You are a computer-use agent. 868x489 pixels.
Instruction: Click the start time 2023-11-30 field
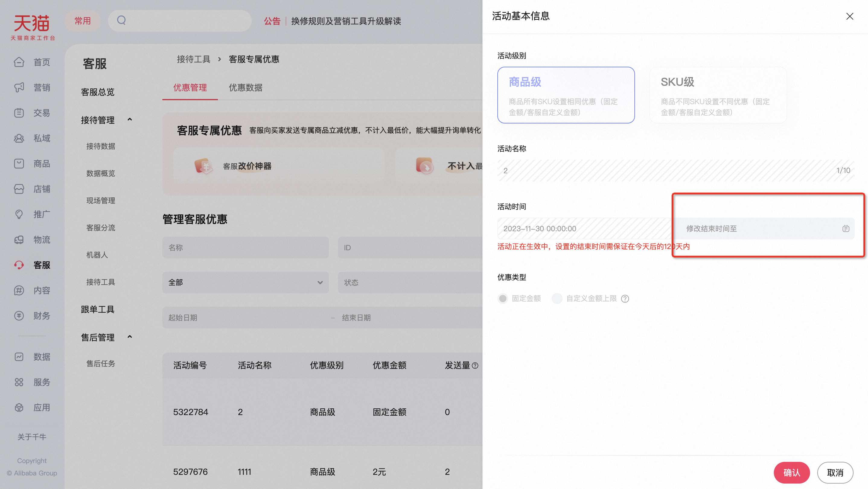585,229
